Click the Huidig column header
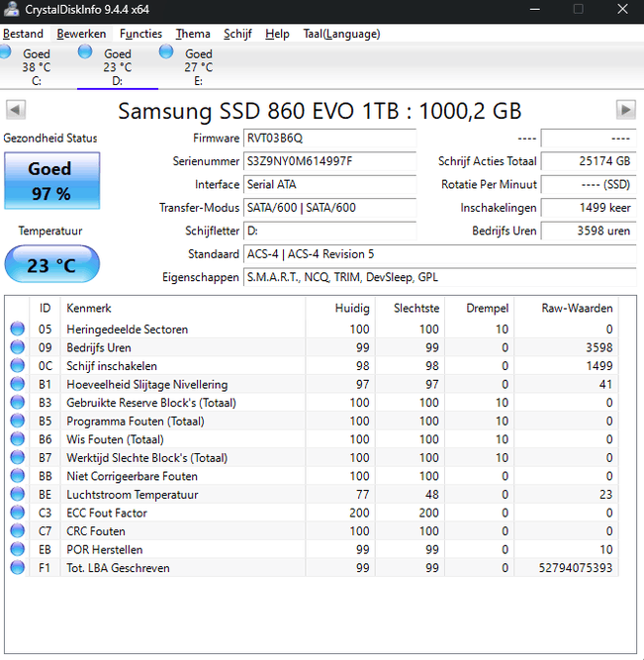Image resolution: width=644 pixels, height=660 pixels. [340, 308]
